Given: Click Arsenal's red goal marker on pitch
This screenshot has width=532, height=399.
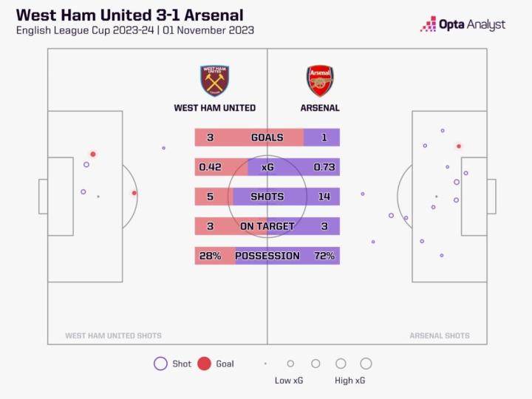Looking at the screenshot, I should (459, 146).
